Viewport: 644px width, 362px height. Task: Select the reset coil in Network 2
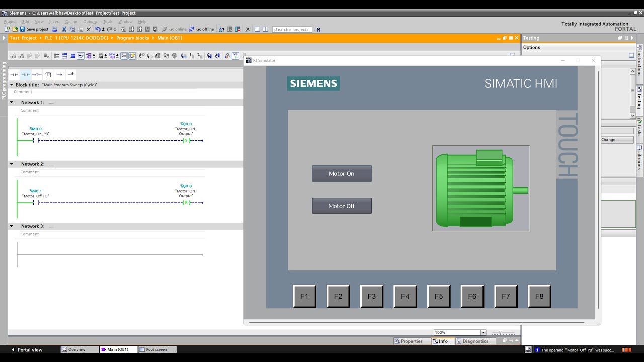pyautogui.click(x=187, y=203)
